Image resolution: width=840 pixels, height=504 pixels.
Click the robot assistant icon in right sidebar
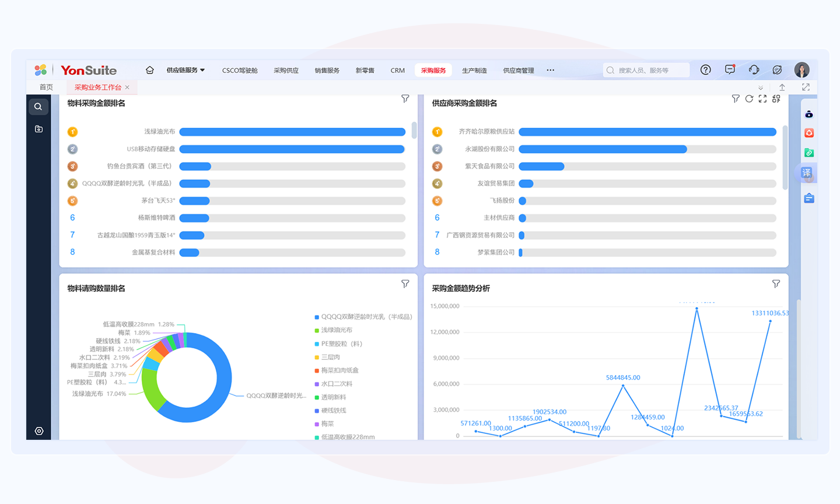[x=808, y=114]
